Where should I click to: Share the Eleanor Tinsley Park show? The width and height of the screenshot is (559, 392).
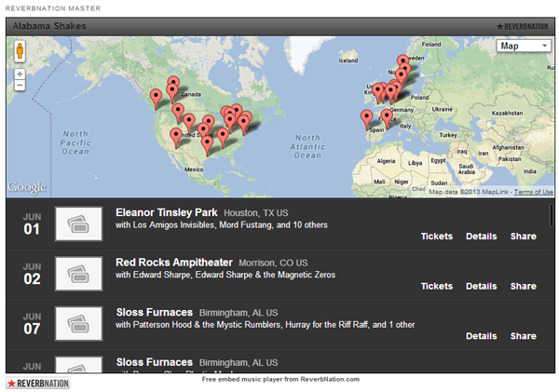(x=523, y=237)
